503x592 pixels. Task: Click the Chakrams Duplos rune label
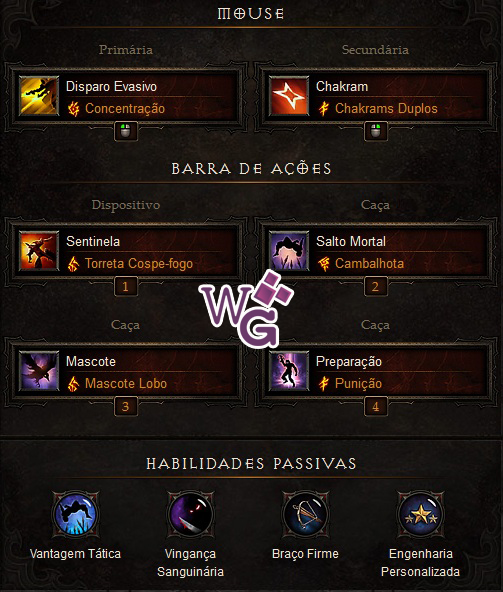point(386,109)
